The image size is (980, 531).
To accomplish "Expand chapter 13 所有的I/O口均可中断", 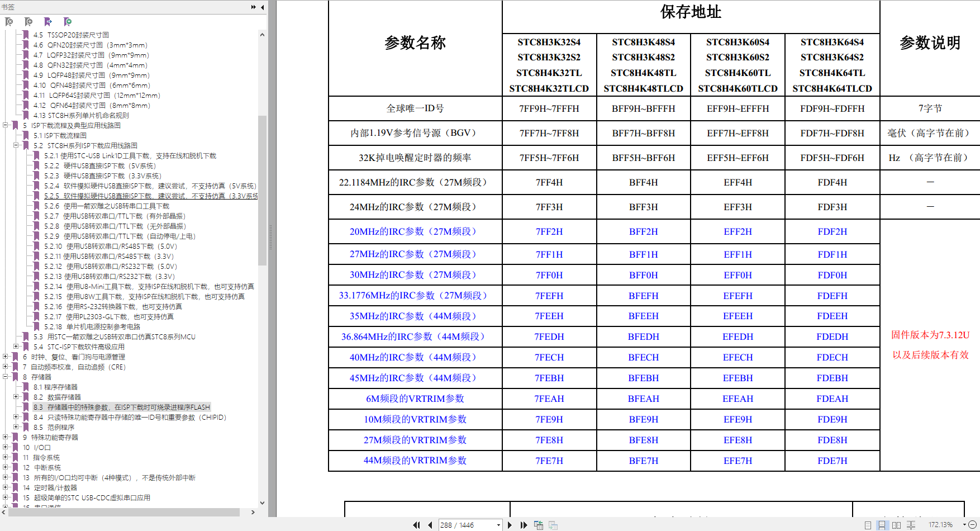I will (6, 477).
